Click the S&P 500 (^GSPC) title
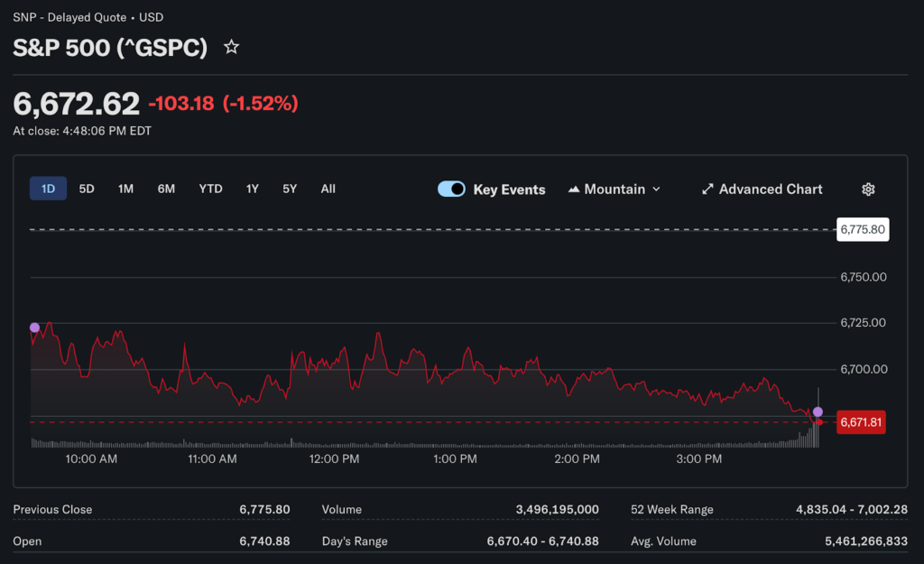 click(x=110, y=48)
